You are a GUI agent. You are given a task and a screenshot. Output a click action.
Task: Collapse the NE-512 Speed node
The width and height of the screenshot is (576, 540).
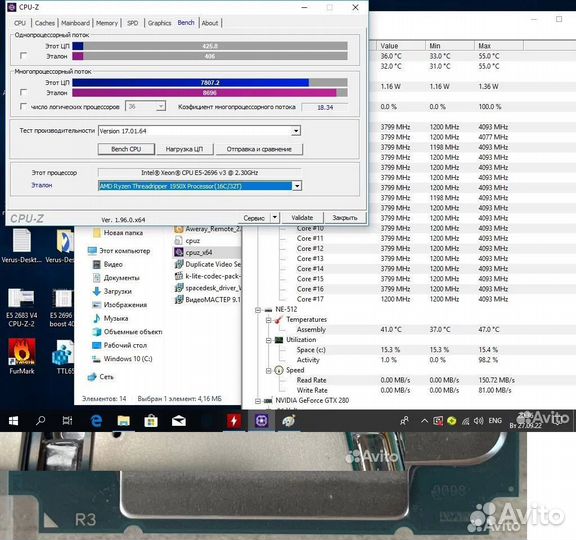(269, 371)
